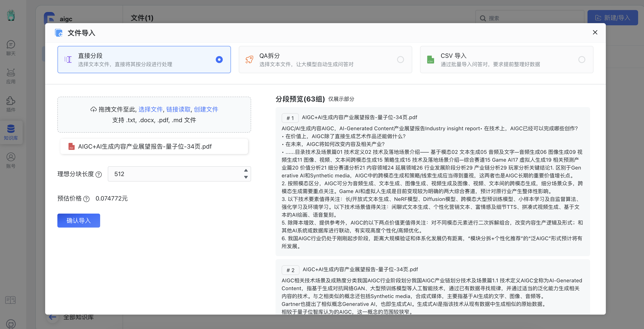Click the 链接读取 link
The image size is (644, 329).
click(x=178, y=109)
